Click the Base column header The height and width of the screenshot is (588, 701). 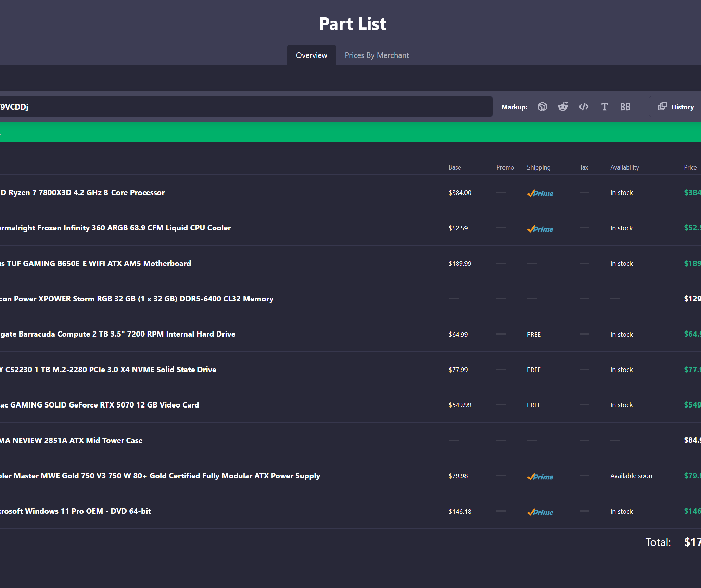tap(455, 167)
